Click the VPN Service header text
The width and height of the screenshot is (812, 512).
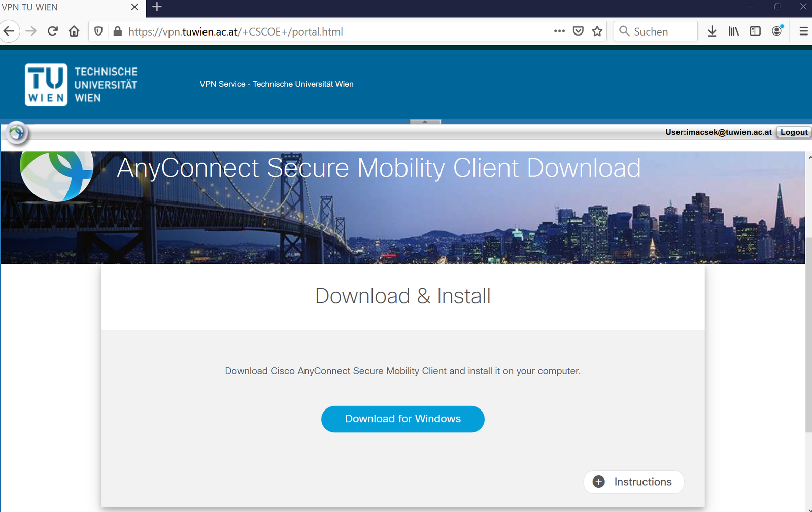[x=277, y=84]
